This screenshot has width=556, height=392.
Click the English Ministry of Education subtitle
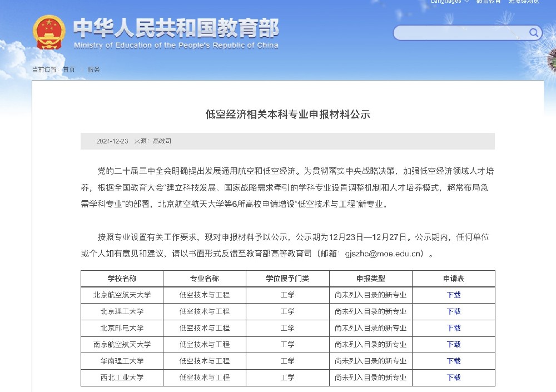[176, 46]
